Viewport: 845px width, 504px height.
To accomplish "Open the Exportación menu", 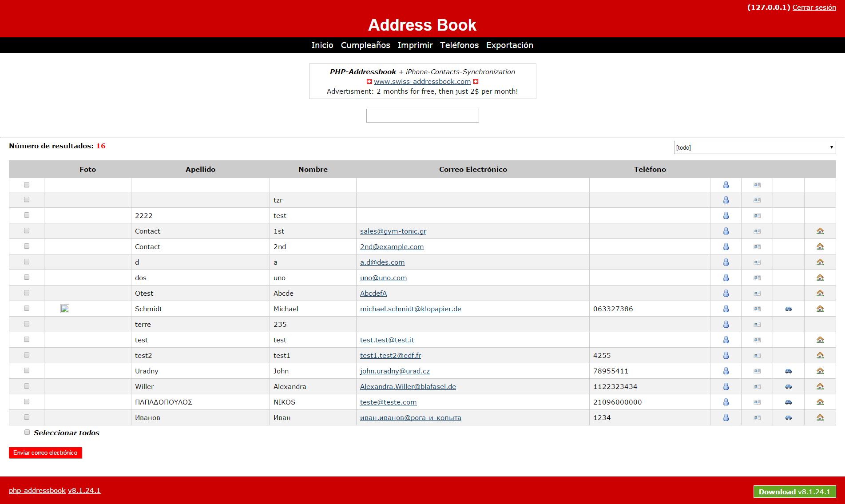I will [510, 45].
